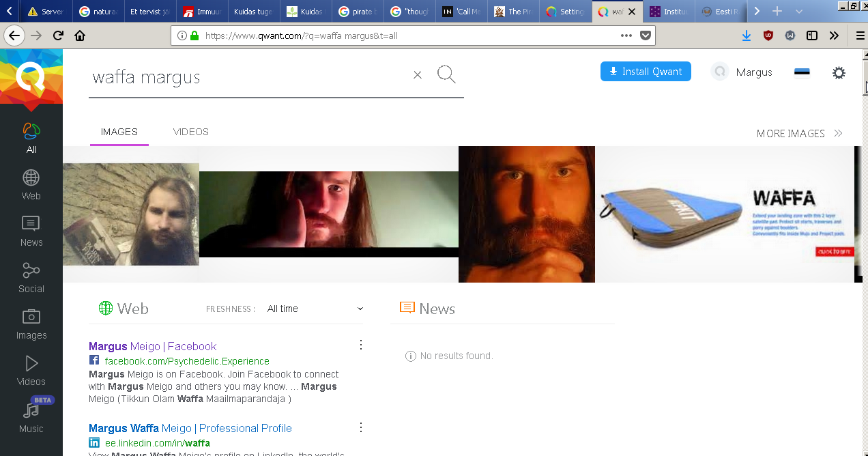The width and height of the screenshot is (868, 456).
Task: Open Margus Meigo Facebook link
Action: (152, 346)
